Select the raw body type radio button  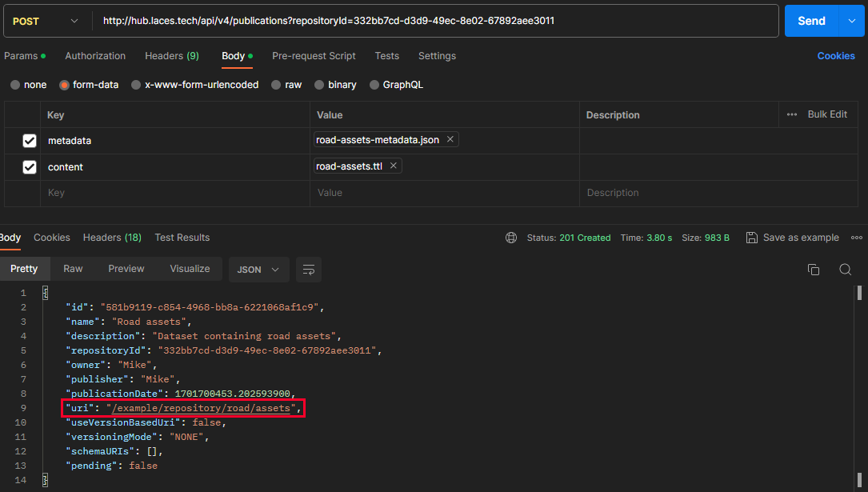pos(276,85)
